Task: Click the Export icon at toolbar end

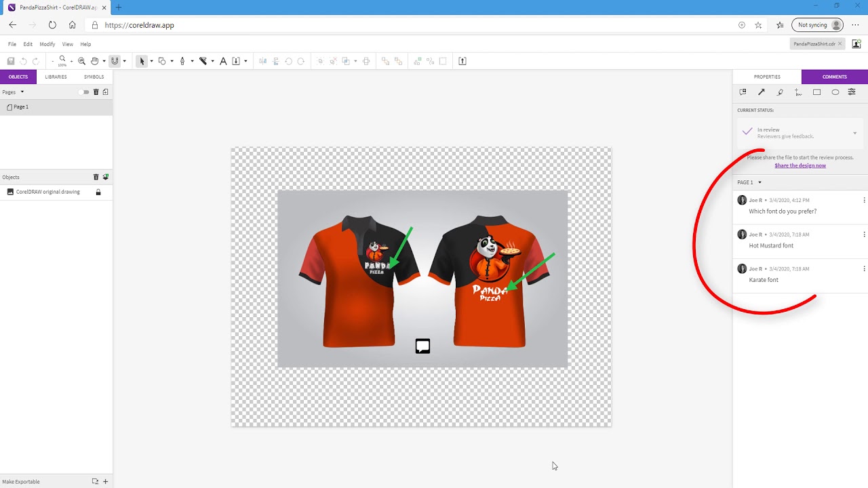Action: click(x=462, y=61)
